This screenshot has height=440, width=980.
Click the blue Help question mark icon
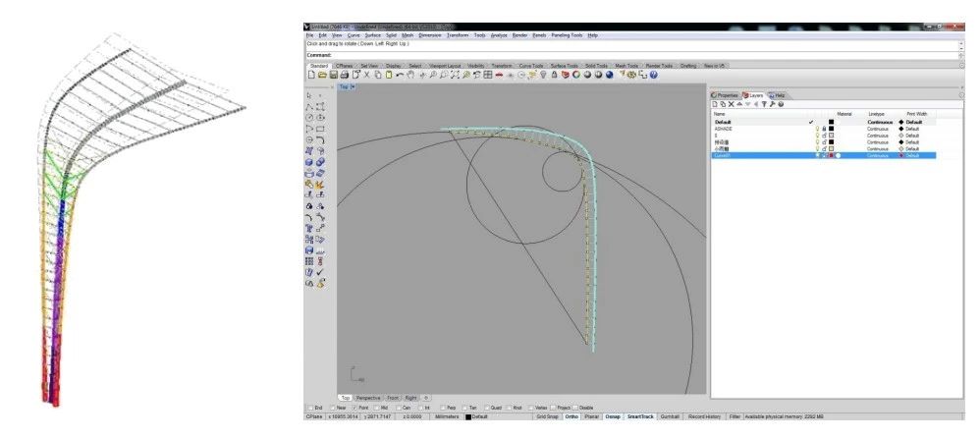click(653, 75)
